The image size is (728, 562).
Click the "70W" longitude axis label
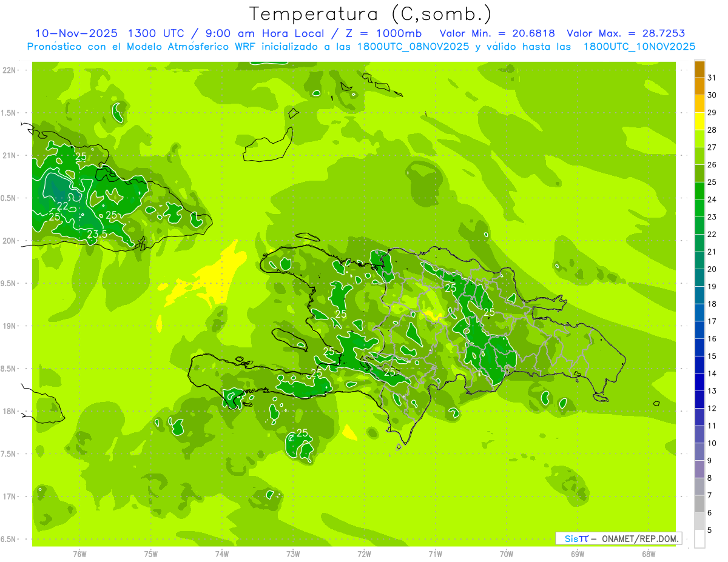point(507,554)
